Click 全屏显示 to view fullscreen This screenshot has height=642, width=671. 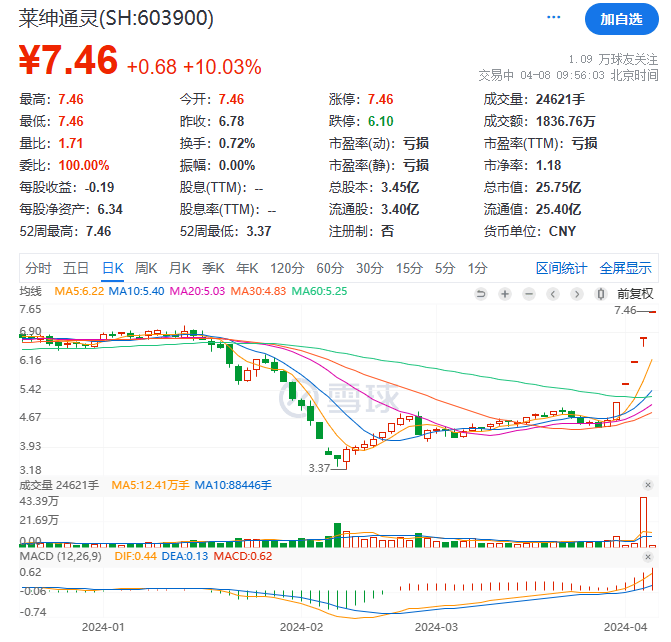[x=625, y=268]
